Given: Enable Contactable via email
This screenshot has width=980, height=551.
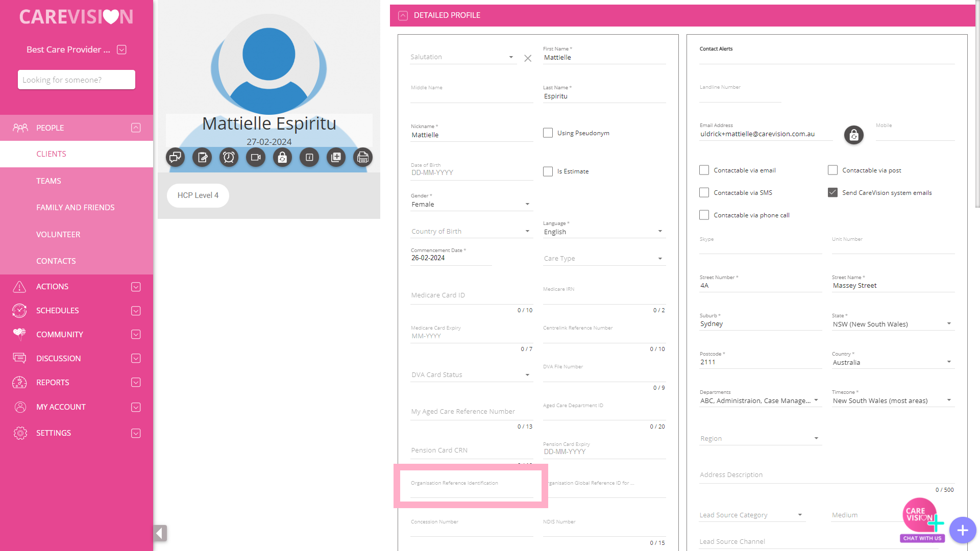Looking at the screenshot, I should [704, 170].
